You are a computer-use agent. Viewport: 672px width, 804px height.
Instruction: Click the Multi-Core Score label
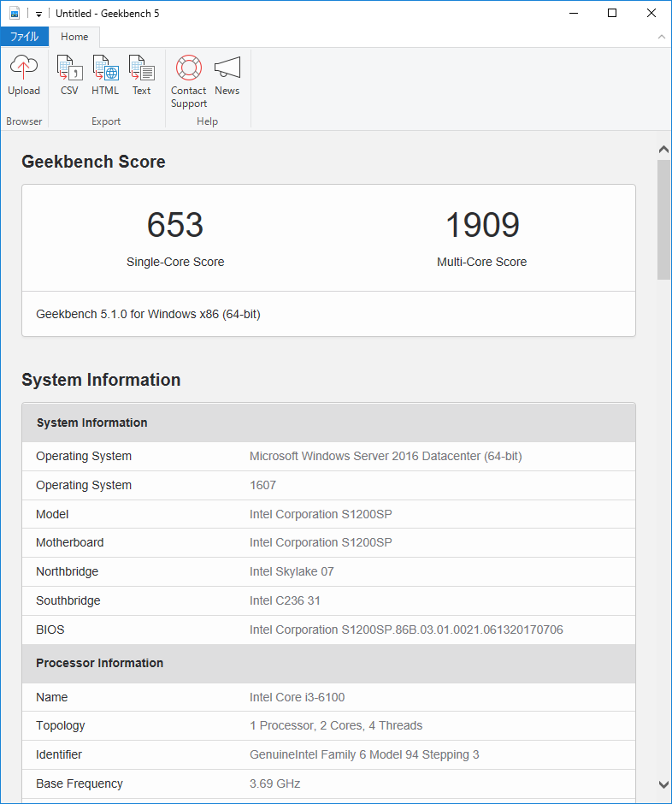click(482, 262)
